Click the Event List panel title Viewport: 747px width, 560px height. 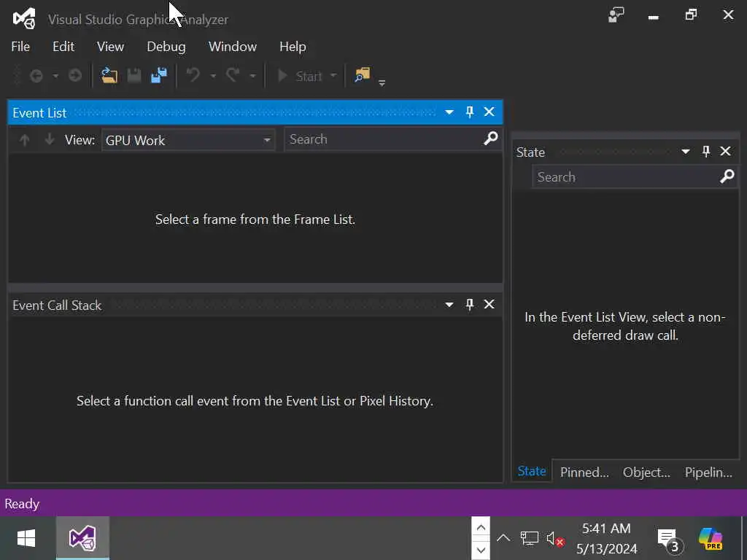tap(39, 113)
